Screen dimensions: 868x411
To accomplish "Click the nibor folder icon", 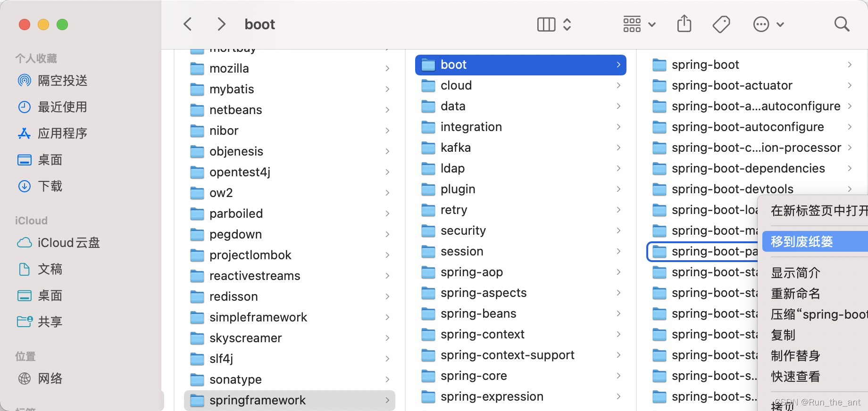I will (197, 131).
